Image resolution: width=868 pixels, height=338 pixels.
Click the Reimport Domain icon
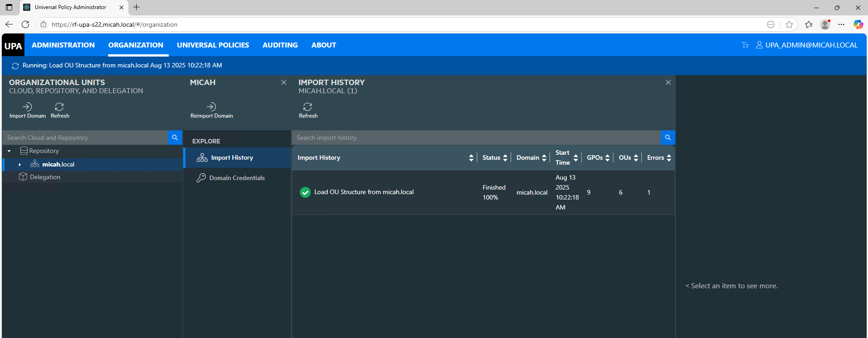(211, 107)
